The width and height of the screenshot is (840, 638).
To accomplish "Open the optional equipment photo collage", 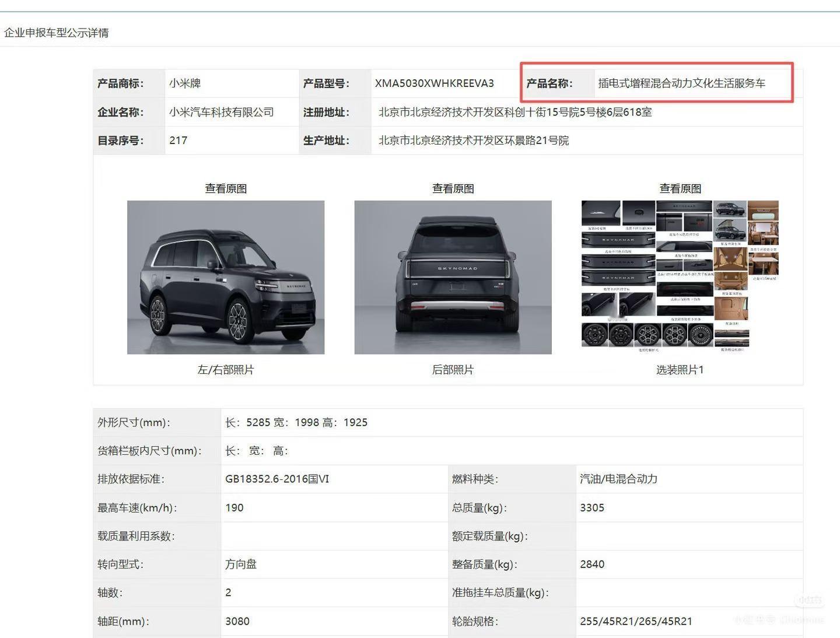I will coord(680,275).
